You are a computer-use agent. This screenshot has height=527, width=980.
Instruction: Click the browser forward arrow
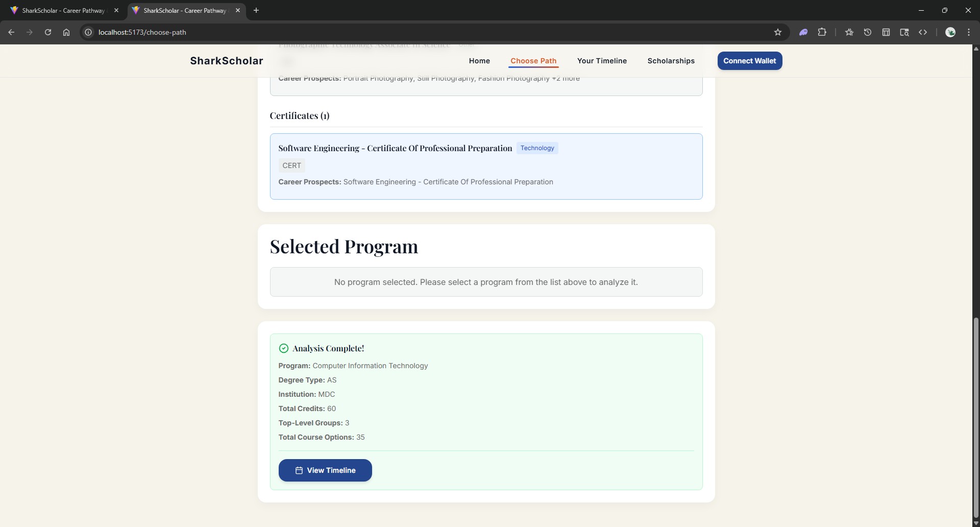30,32
